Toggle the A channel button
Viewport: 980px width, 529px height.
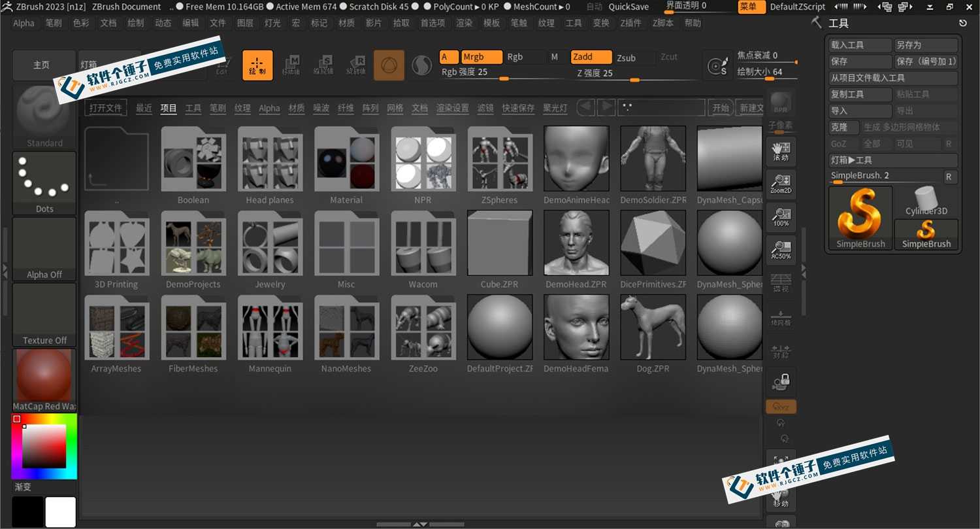click(x=449, y=57)
